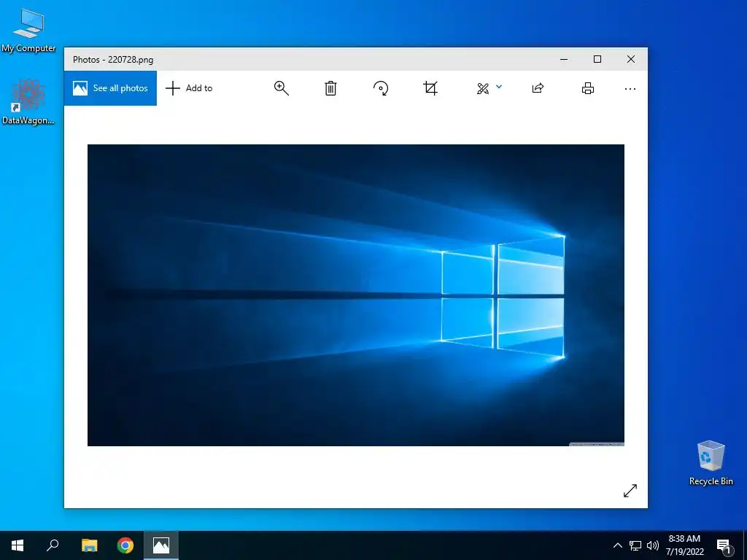This screenshot has height=560, width=747.
Task: Open the See more ellipsis menu
Action: 630,88
